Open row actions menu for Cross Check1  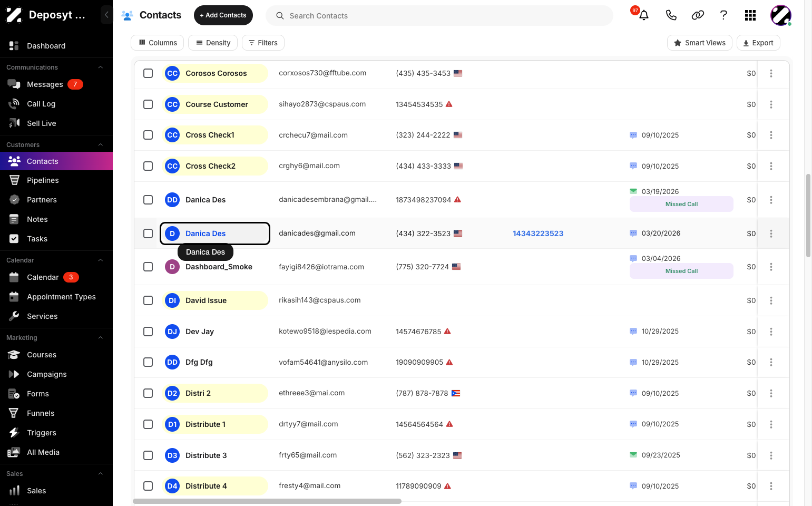click(x=771, y=135)
